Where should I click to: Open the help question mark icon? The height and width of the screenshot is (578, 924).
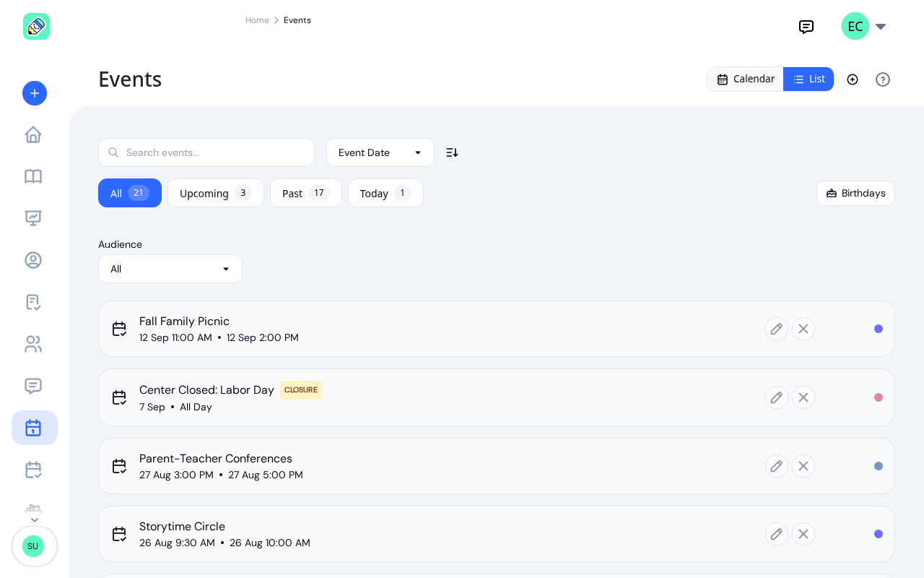883,79
